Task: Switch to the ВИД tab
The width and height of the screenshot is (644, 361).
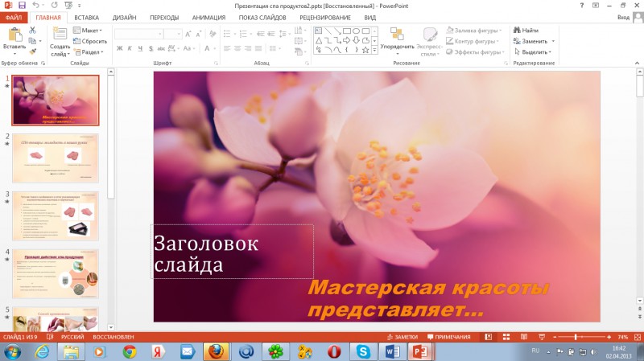Action: 369,18
